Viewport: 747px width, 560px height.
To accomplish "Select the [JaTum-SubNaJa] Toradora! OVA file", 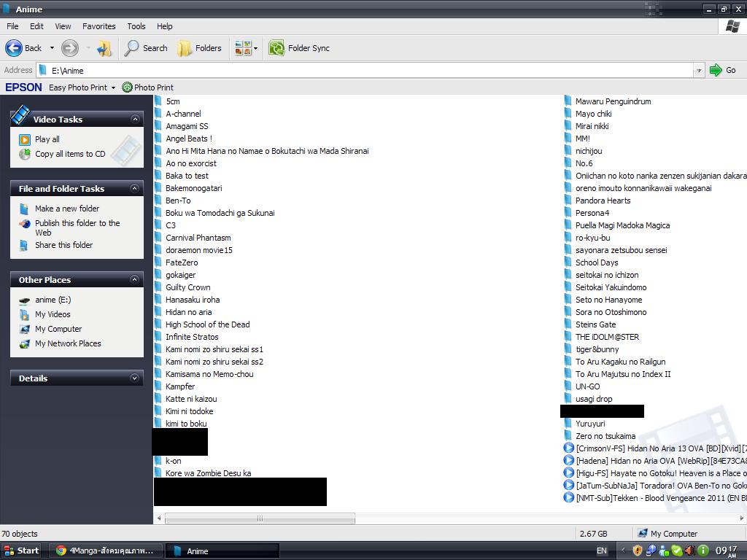I will point(655,485).
